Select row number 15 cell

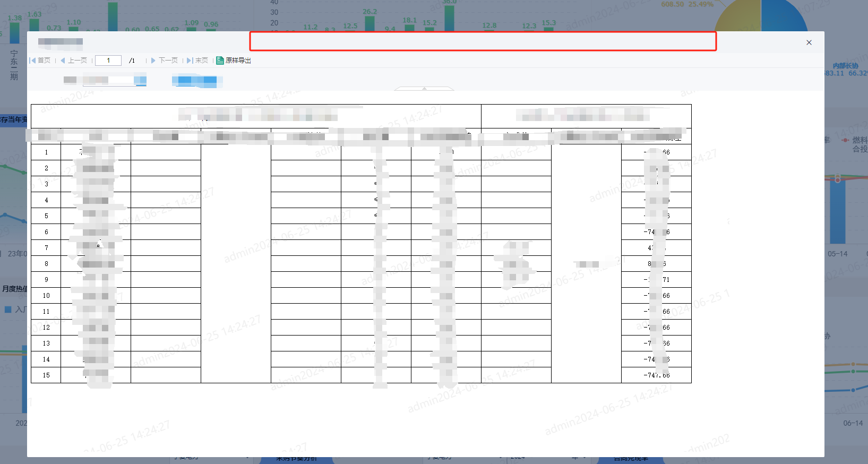point(46,375)
